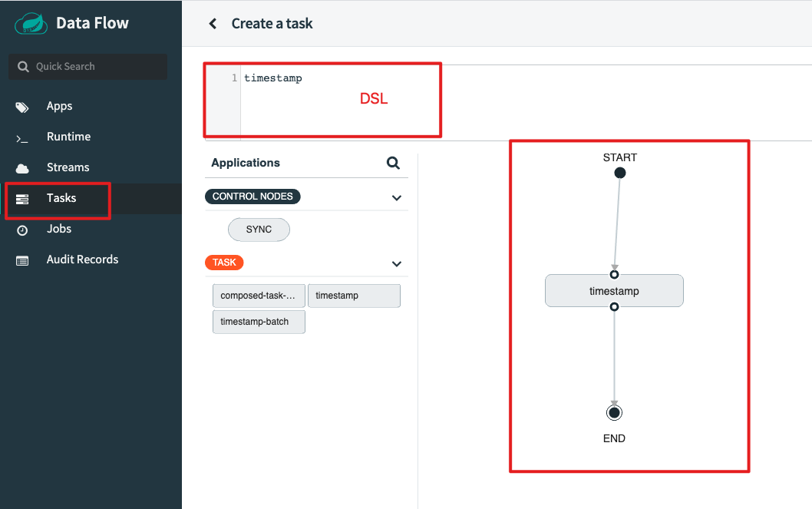Screen dimensions: 812x509
Task: Select the SYNC control node chip
Action: 259,229
